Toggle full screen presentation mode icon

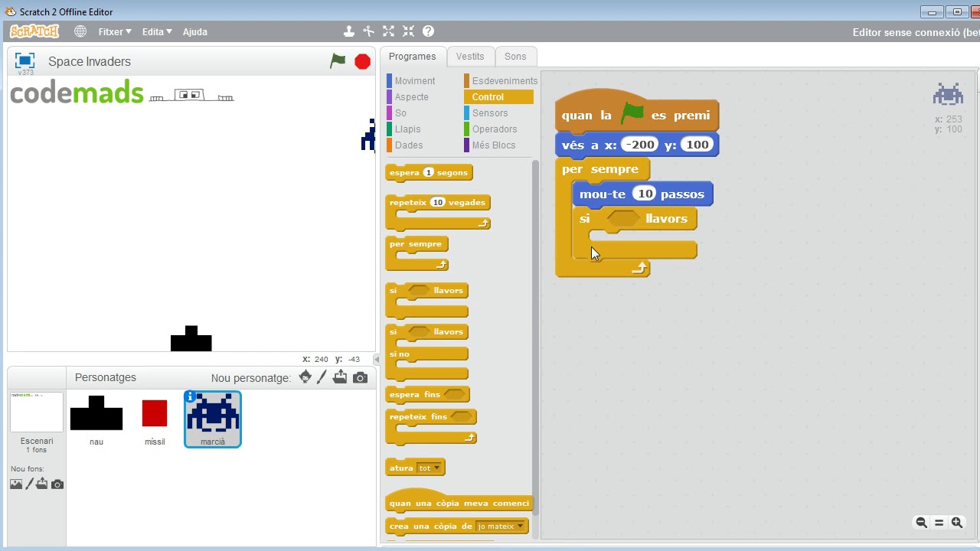24,61
